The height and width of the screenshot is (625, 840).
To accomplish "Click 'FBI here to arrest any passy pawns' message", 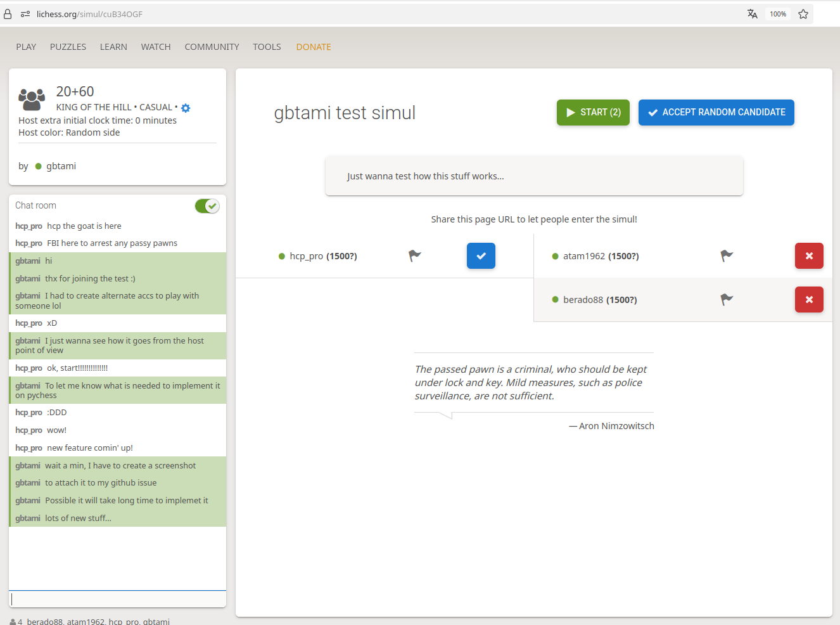I will click(112, 243).
